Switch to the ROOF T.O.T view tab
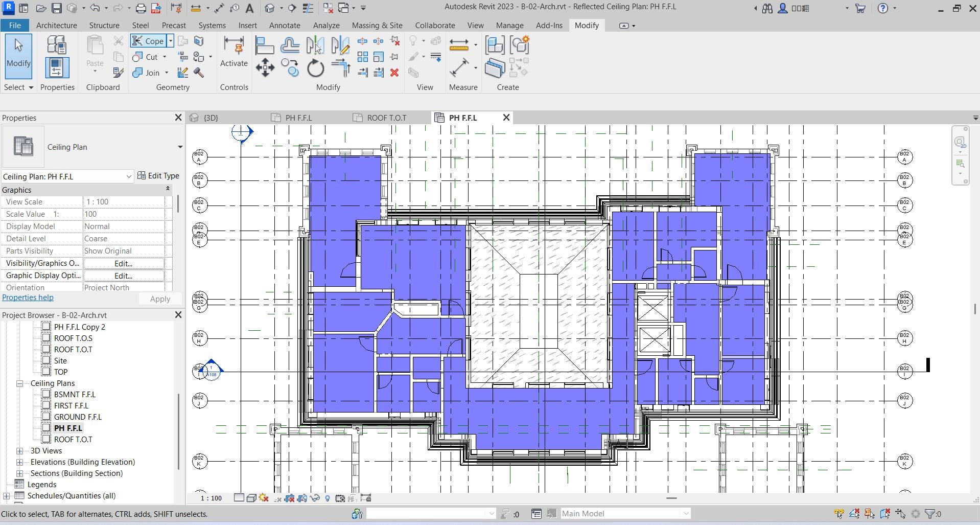The image size is (980, 525). click(x=387, y=118)
